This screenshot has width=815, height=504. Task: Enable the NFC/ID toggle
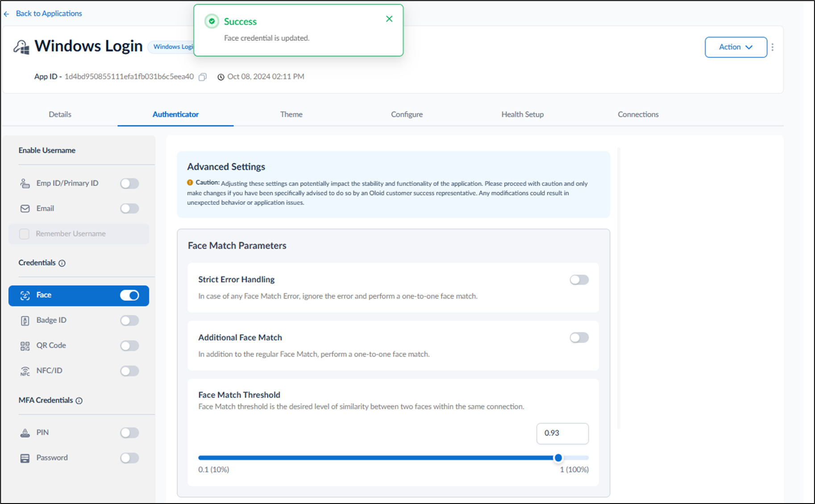pyautogui.click(x=129, y=371)
